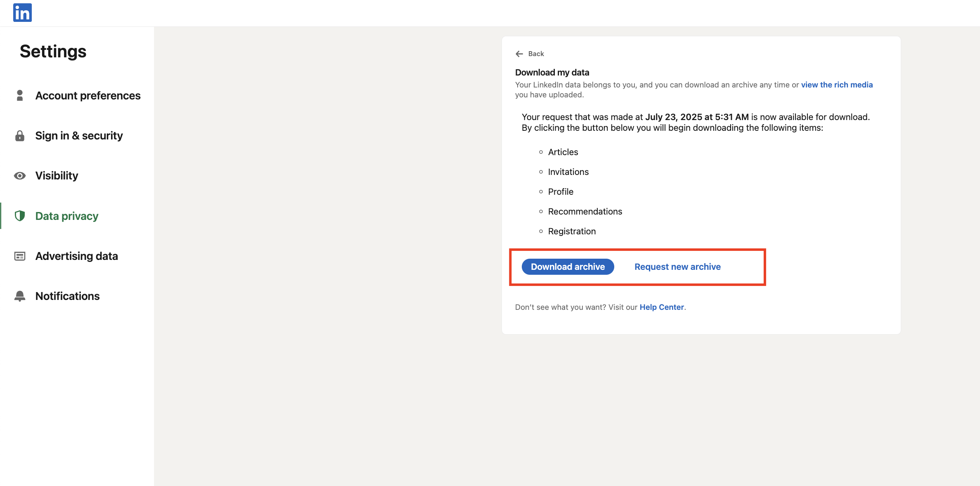Click the LinkedIn logo

coord(22,12)
